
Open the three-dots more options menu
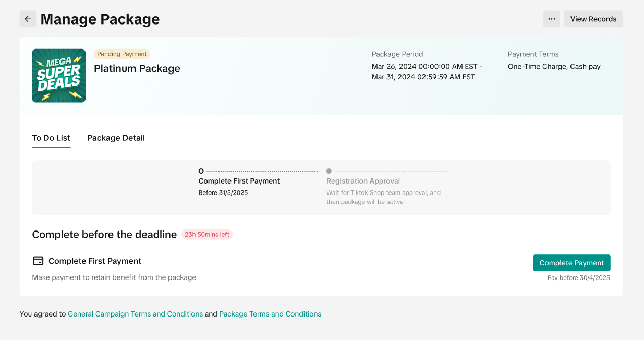551,19
